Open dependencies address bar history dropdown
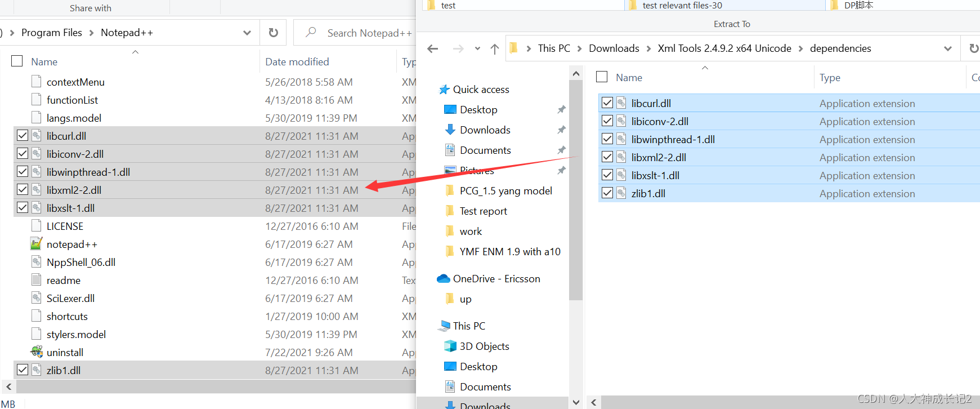 (948, 48)
